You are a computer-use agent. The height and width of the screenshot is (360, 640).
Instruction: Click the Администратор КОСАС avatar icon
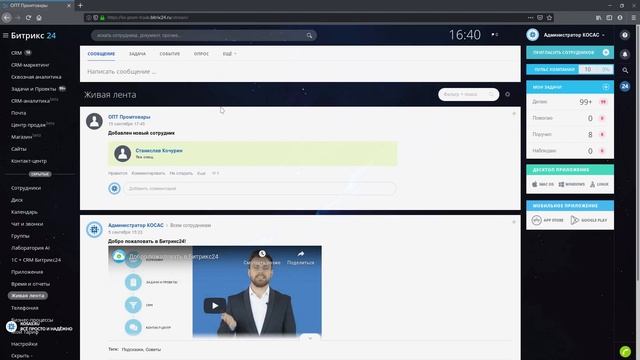click(x=532, y=35)
